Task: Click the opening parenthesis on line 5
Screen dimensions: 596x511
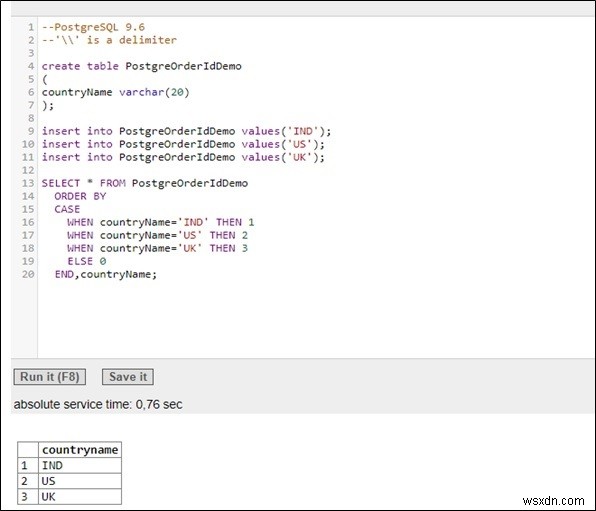Action: click(45, 79)
